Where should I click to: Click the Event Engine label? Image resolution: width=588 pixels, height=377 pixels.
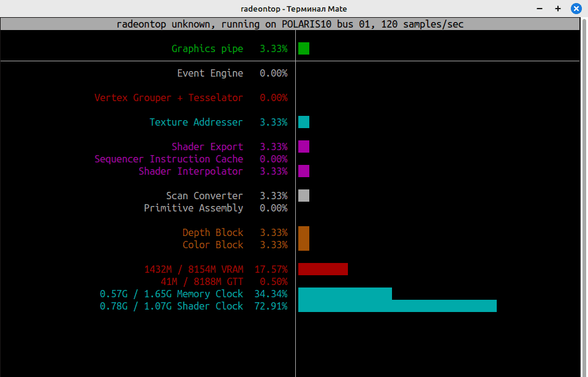coord(210,73)
